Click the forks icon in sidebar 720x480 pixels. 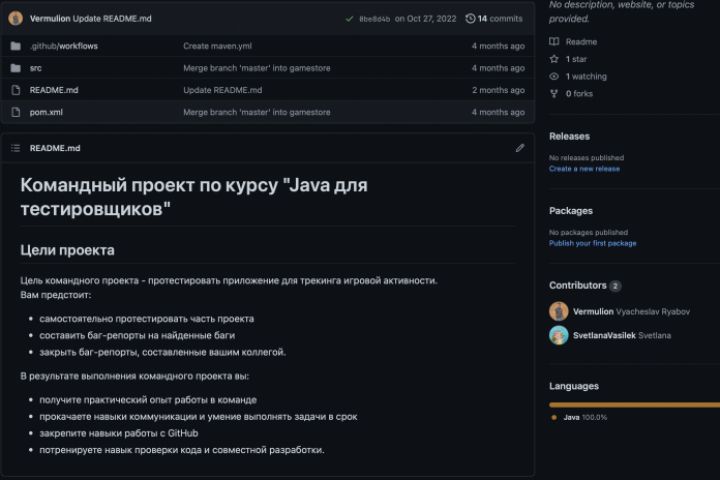click(x=555, y=93)
